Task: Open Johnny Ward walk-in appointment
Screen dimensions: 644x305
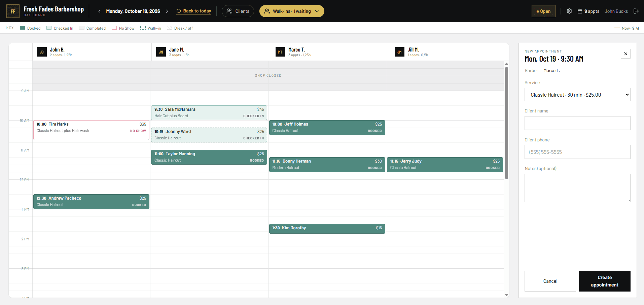Action: click(209, 135)
